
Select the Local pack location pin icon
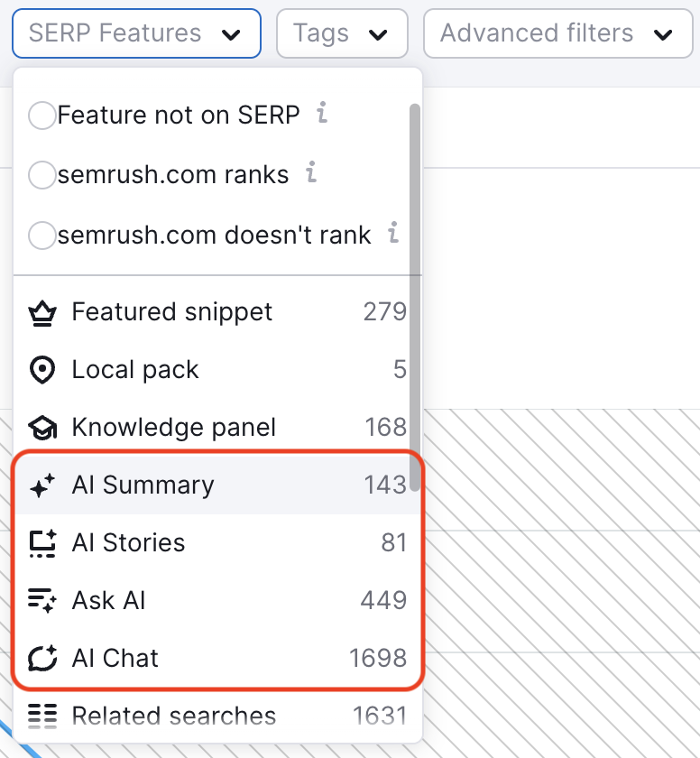tap(41, 369)
